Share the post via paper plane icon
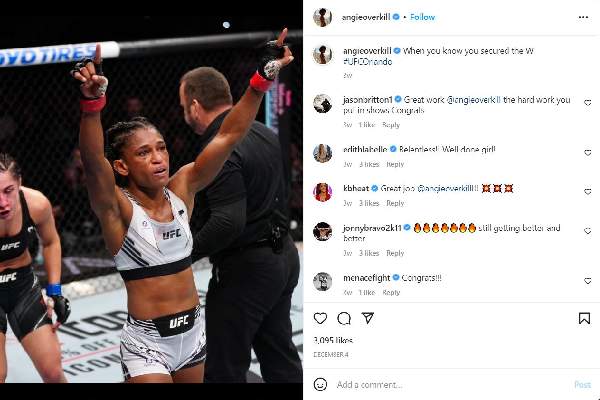Viewport: 600px width, 400px height. [368, 318]
